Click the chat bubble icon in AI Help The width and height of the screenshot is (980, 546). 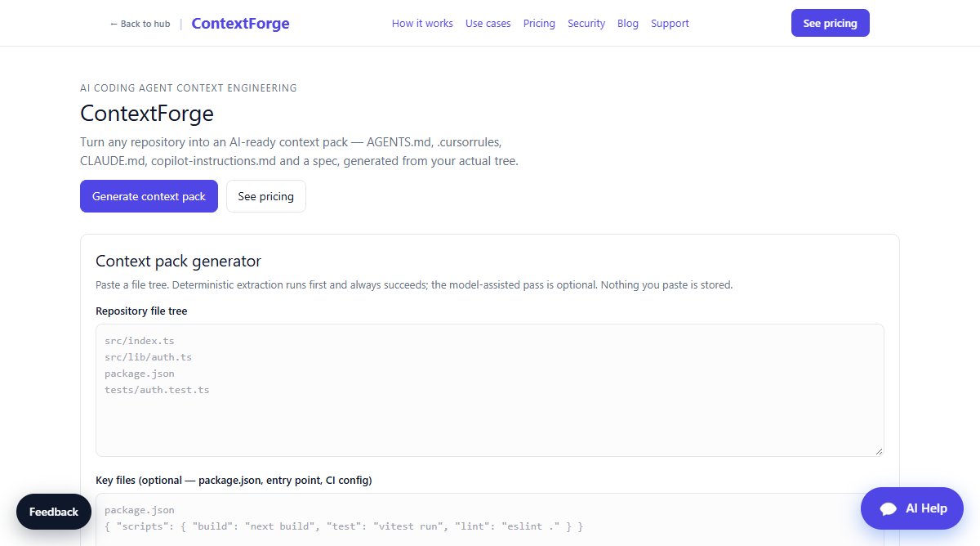[889, 509]
